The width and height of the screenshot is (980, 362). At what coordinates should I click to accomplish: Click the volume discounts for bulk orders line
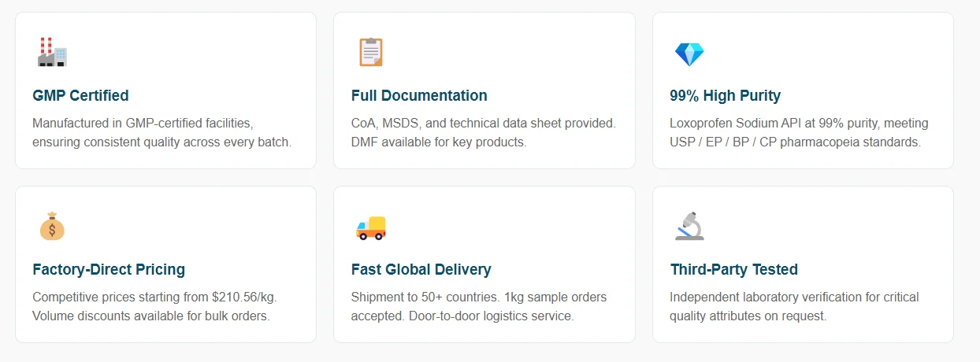[x=151, y=316]
